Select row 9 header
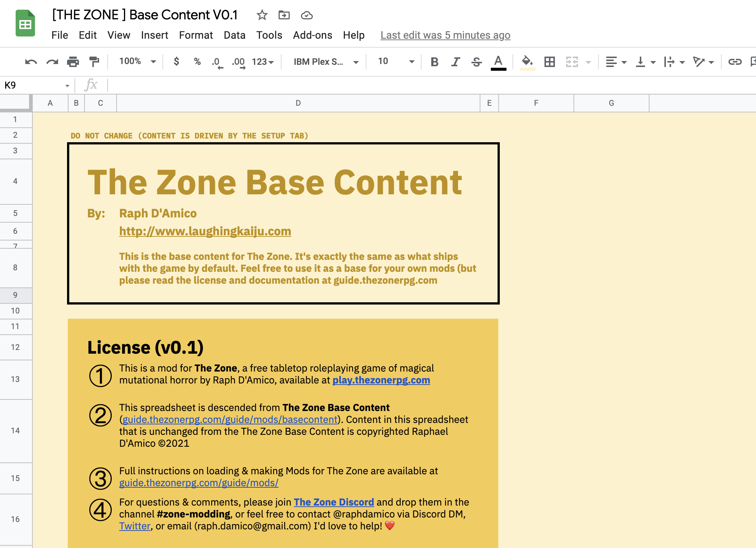756x548 pixels. click(16, 295)
